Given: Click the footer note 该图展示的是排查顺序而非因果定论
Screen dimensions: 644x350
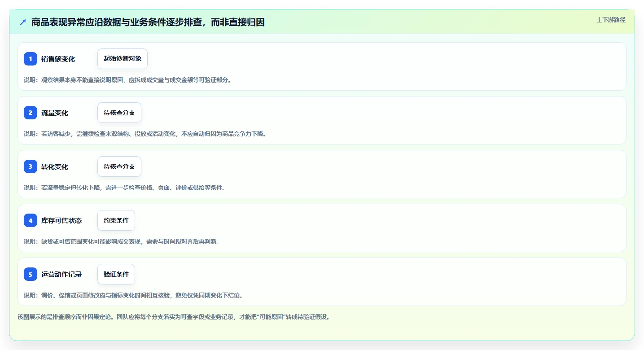Looking at the screenshot, I should 174,317.
